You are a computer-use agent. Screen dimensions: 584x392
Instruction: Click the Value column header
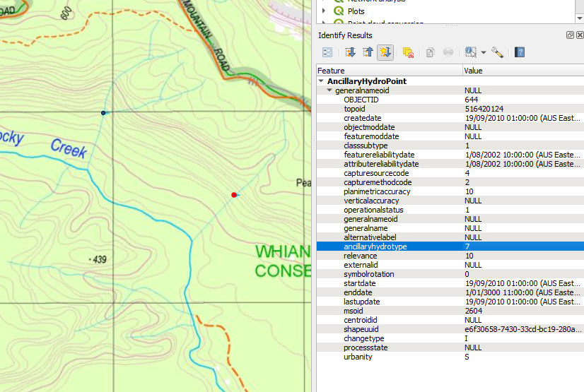pyautogui.click(x=523, y=71)
